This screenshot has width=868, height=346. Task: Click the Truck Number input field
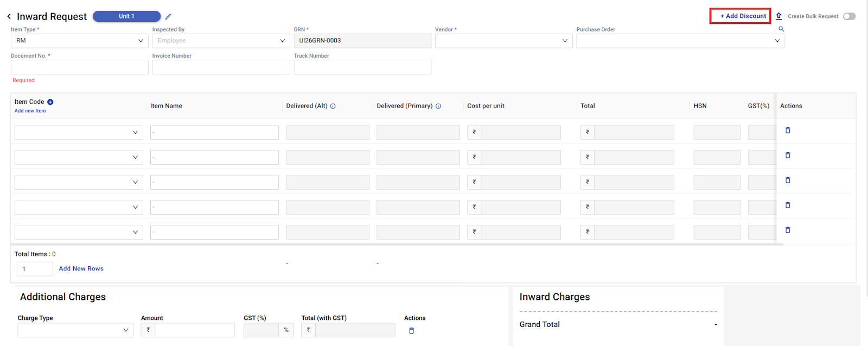[362, 67]
